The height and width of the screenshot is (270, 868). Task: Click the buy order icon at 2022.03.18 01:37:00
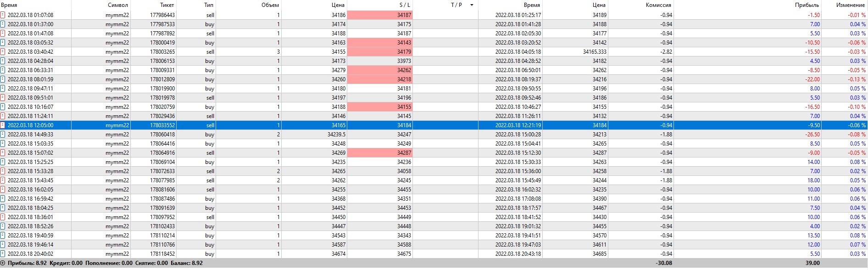point(3,24)
